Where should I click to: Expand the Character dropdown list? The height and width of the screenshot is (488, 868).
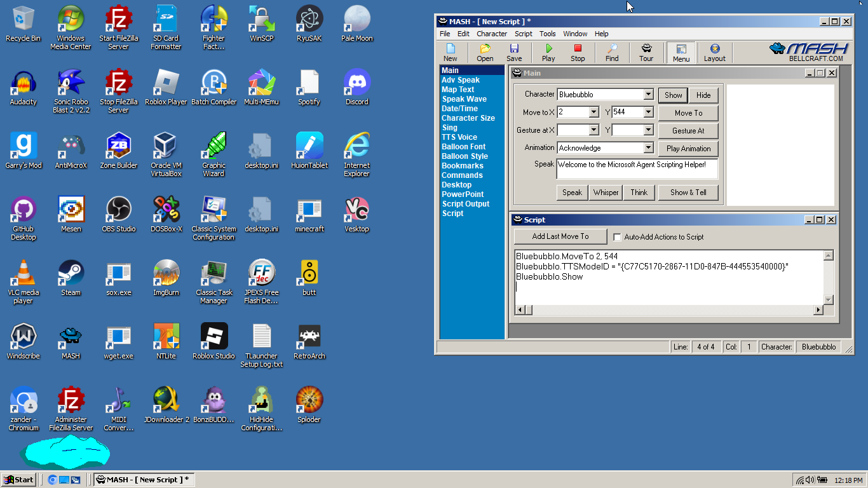click(x=648, y=95)
